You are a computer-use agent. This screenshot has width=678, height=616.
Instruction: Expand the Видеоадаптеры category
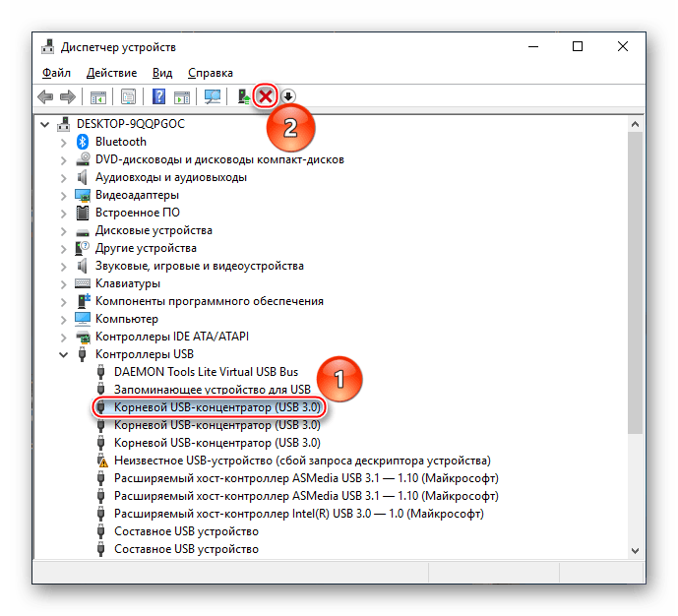[64, 196]
